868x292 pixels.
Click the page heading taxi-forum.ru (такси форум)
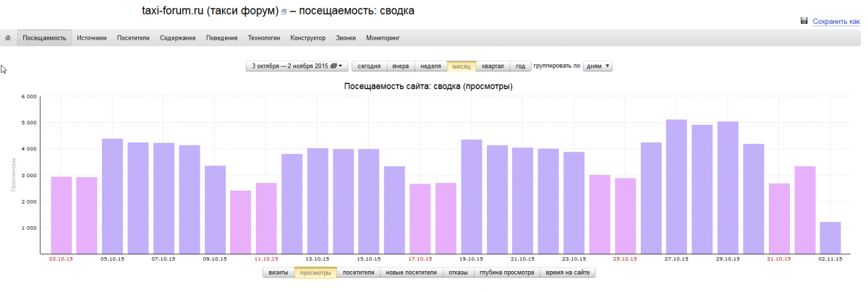(x=210, y=12)
